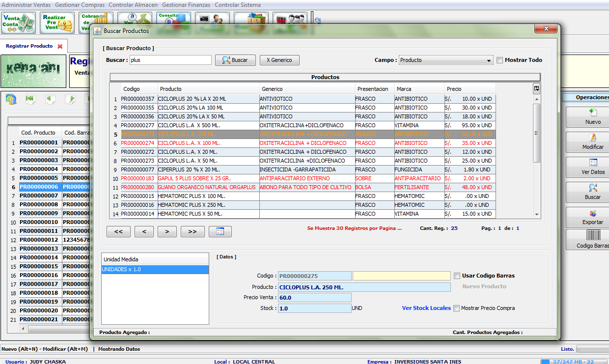This screenshot has height=364, width=609.
Task: Open the Realizar Pre Venta toolbar icon
Action: 57,23
